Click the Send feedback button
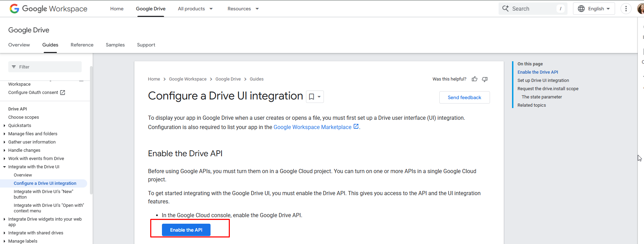The height and width of the screenshot is (244, 644). [x=464, y=97]
